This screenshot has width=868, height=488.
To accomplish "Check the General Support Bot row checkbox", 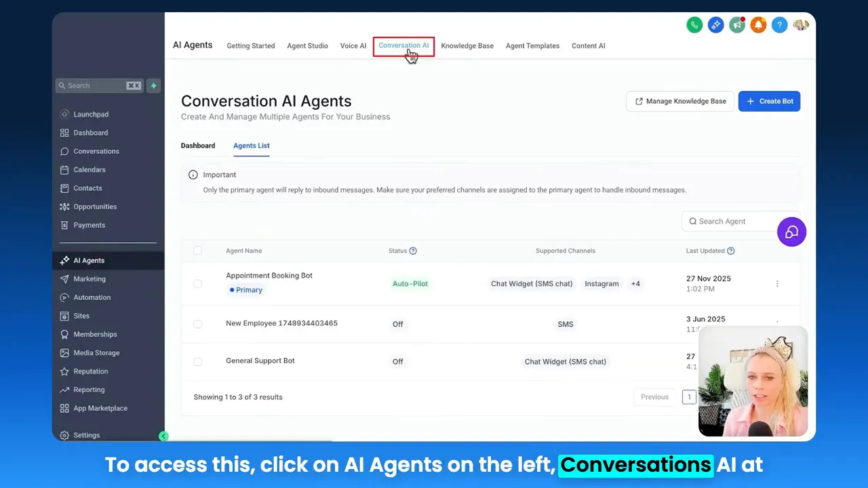I will click(197, 361).
